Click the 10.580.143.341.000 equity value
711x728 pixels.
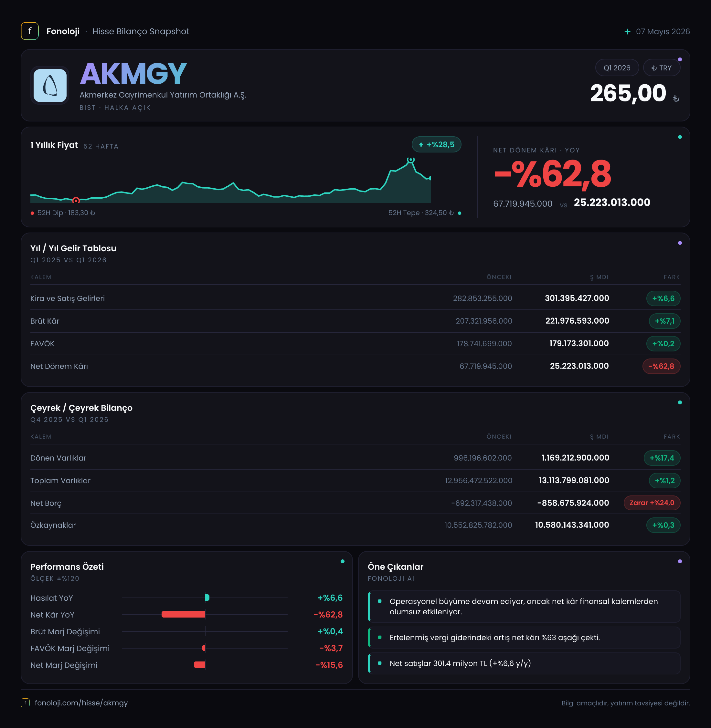pyautogui.click(x=572, y=525)
